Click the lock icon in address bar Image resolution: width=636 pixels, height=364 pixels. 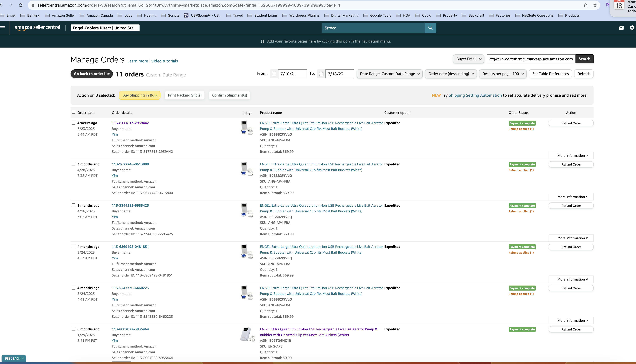click(x=33, y=5)
